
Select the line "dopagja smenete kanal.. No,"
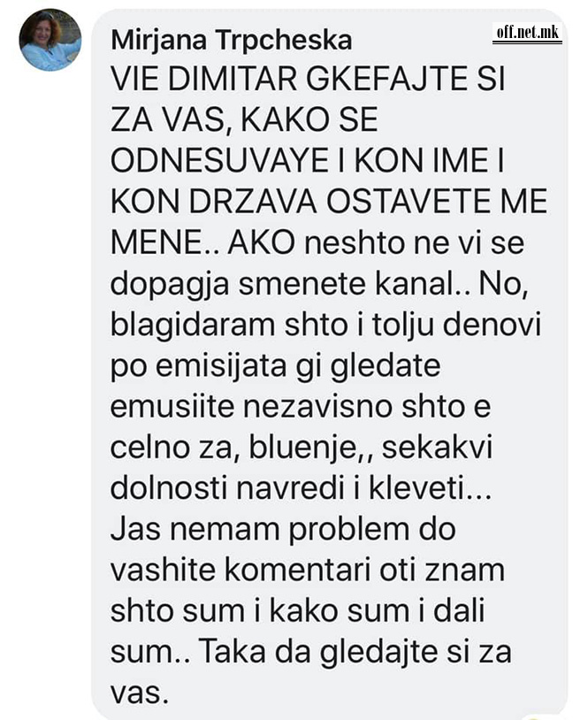(x=320, y=286)
